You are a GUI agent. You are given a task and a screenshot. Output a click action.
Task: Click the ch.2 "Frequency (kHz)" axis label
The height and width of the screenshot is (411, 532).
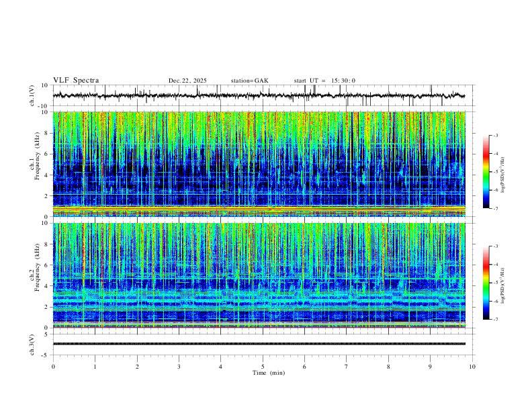point(38,267)
